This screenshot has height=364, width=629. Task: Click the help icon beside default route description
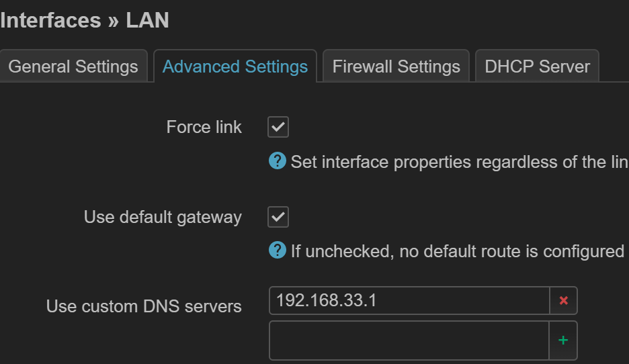tap(277, 251)
